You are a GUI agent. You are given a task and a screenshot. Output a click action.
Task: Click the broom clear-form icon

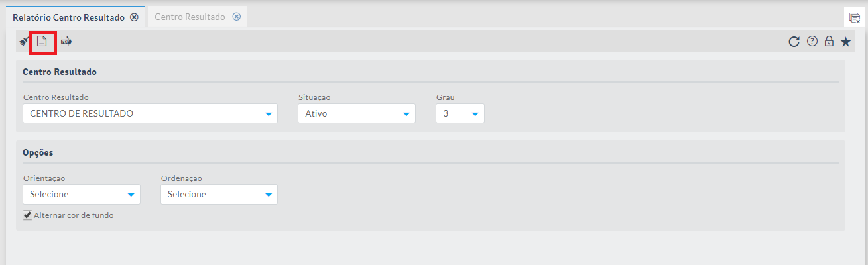pos(23,41)
